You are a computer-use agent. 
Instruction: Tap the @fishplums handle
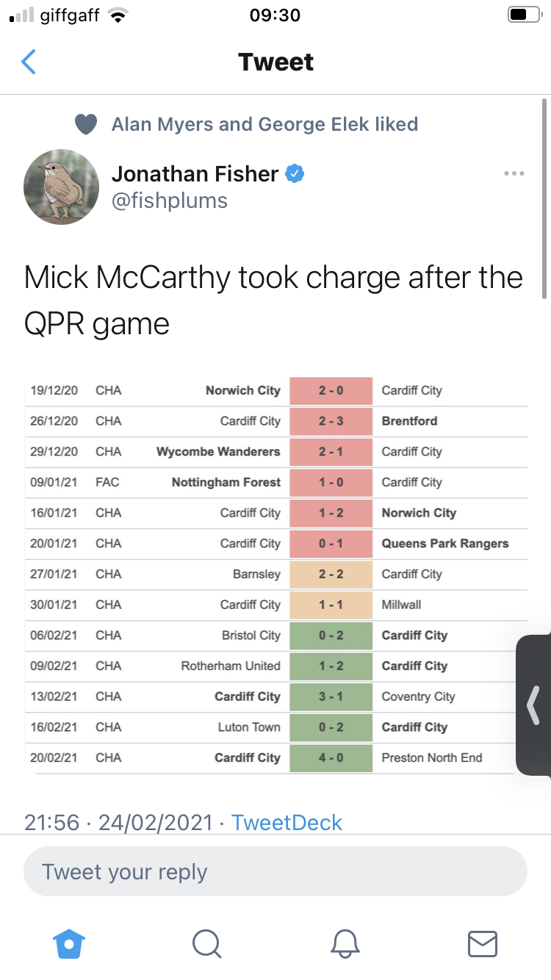point(170,201)
